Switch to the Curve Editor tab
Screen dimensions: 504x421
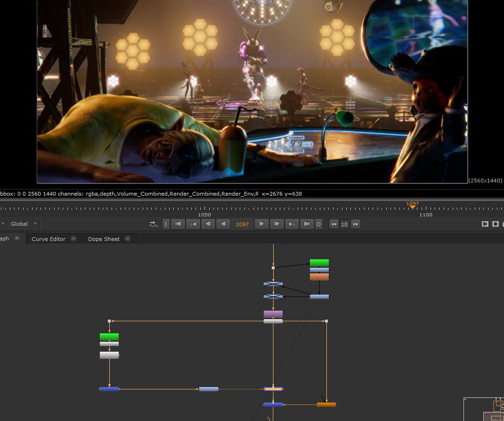coord(48,239)
